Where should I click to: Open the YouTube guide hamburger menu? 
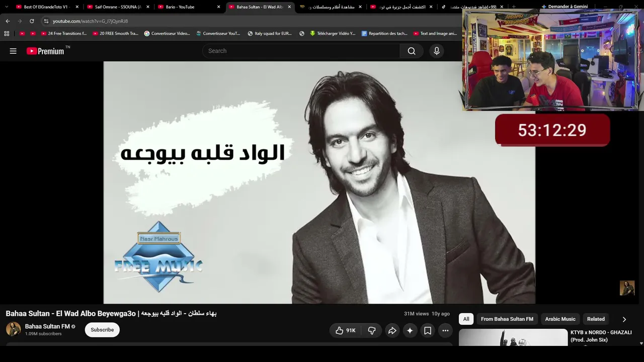13,51
